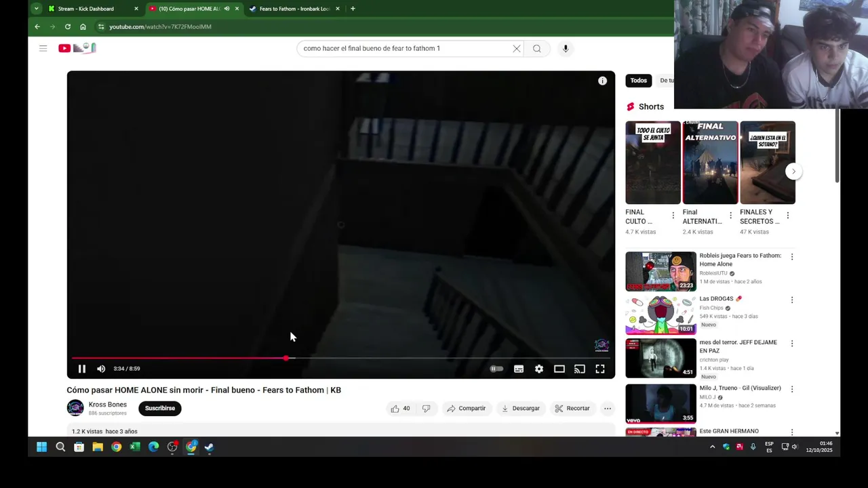Switch to Fears to Fathom Ironbark tab
This screenshot has height=488, width=868.
point(294,9)
